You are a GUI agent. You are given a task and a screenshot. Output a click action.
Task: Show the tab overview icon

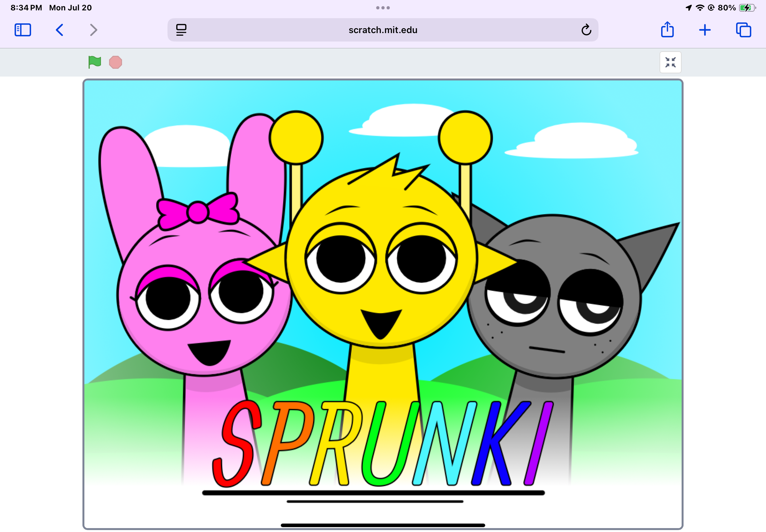pos(743,30)
